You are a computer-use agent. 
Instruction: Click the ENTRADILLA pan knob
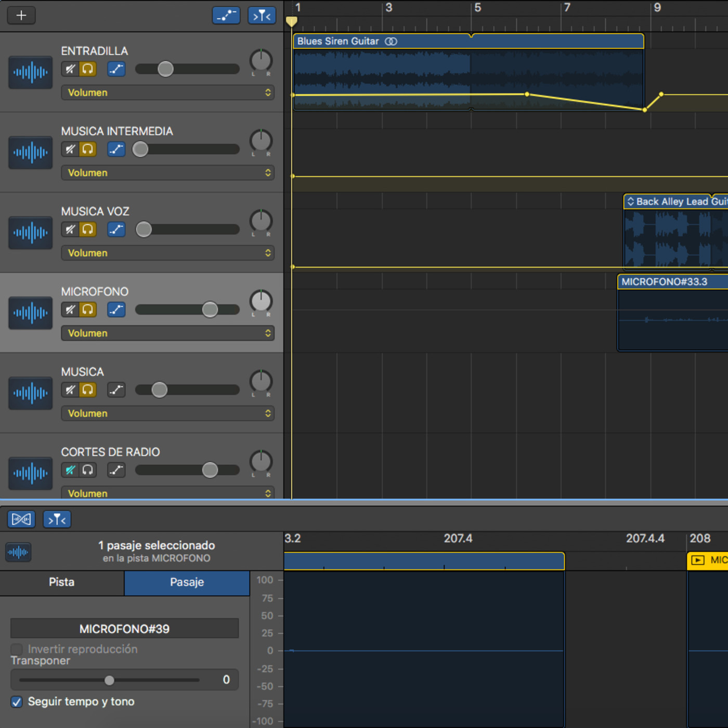pos(261,61)
